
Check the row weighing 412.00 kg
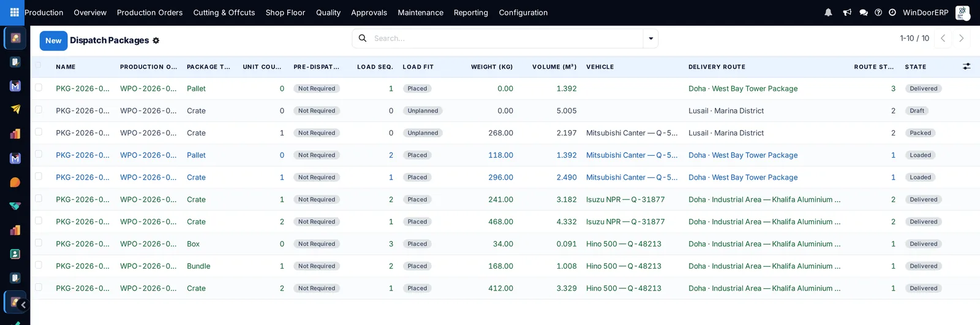tap(39, 287)
